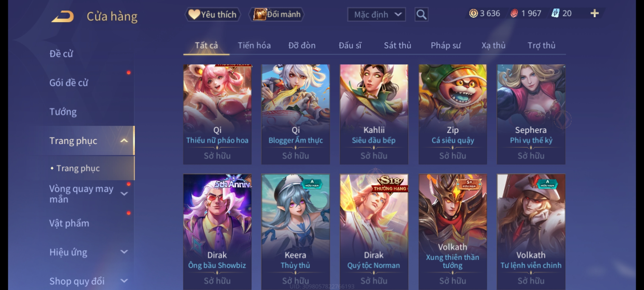Switch to the Pháp sư tab
This screenshot has width=644, height=290.
click(445, 45)
